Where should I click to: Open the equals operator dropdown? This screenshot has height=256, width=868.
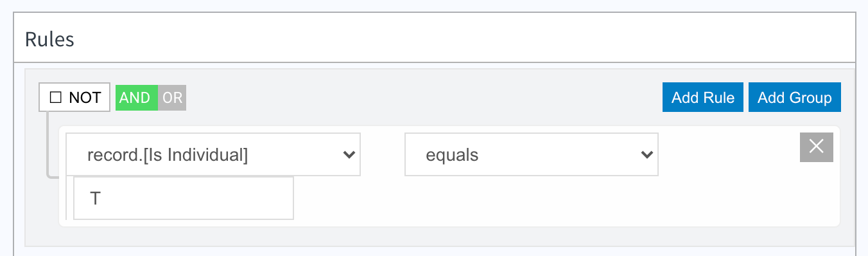[x=532, y=154]
